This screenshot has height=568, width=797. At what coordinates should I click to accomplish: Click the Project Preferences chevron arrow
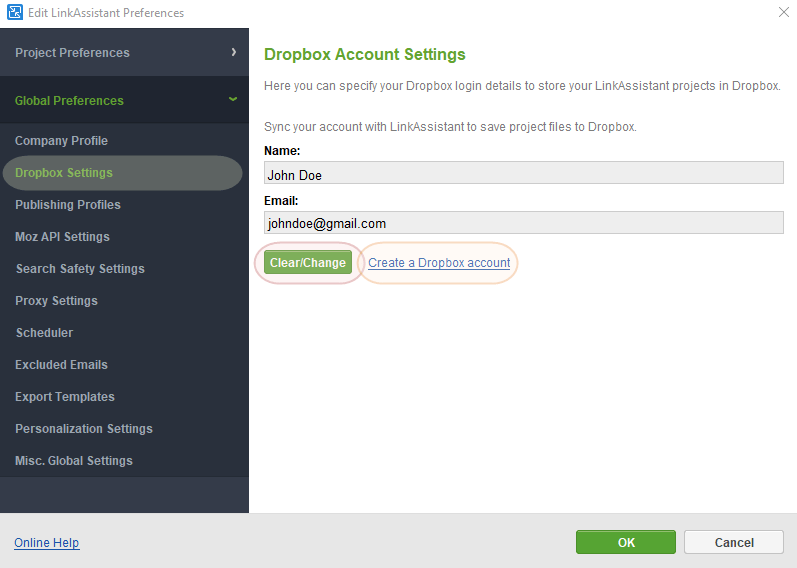click(233, 52)
